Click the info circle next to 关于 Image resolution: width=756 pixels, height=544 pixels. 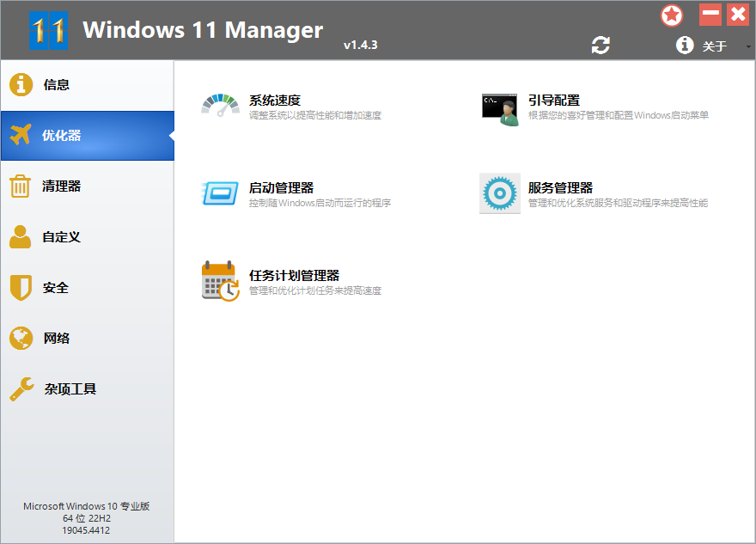(x=685, y=46)
